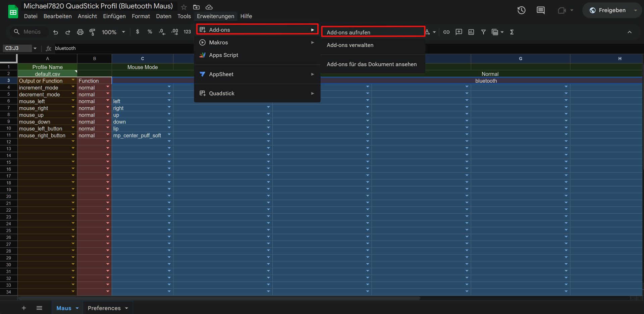Open the Bearbeiten menu
Viewport: 644px width, 314px height.
point(57,16)
